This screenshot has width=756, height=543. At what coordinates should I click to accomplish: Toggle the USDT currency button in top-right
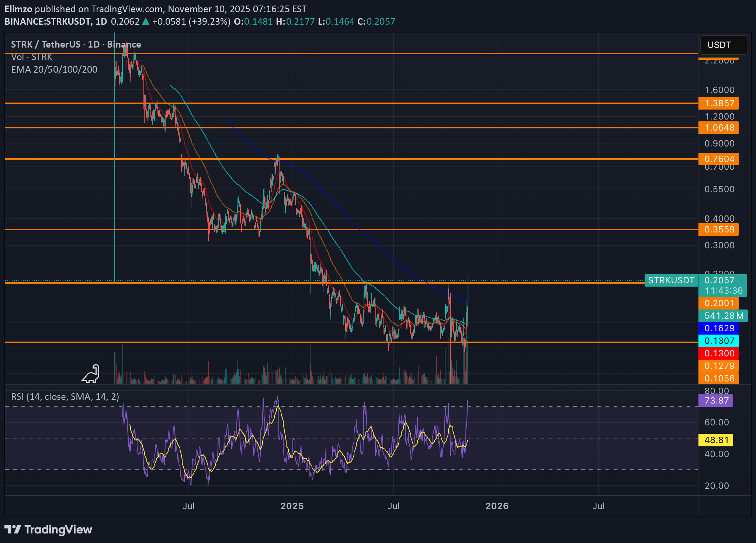(724, 45)
